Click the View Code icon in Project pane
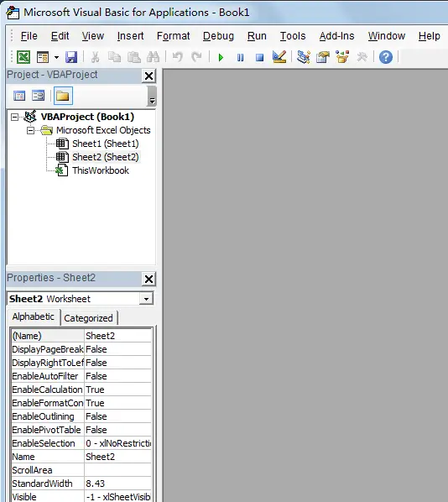Viewport: 448px width, 502px height. click(x=19, y=96)
